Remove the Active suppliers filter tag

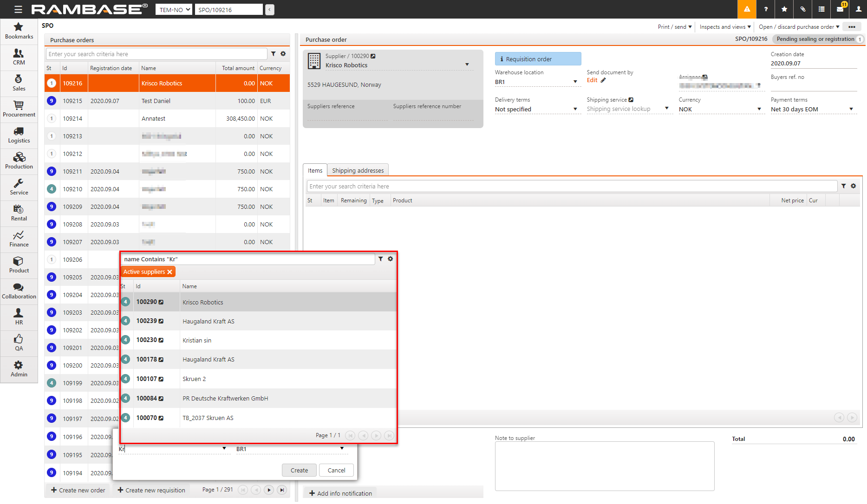pos(170,272)
